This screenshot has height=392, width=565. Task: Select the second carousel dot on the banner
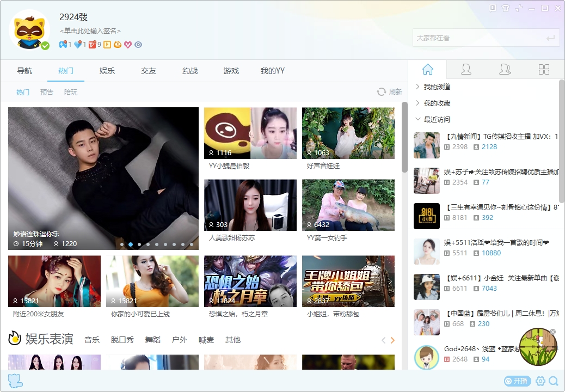[131, 244]
